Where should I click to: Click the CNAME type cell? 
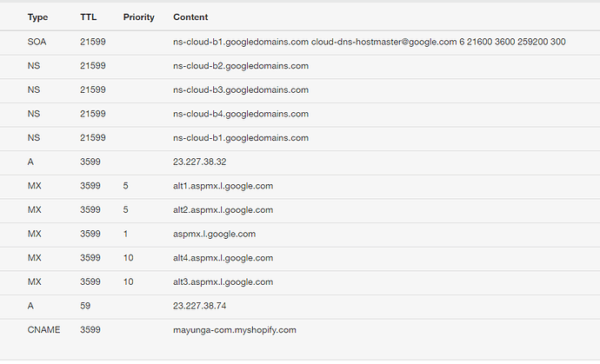pos(43,330)
